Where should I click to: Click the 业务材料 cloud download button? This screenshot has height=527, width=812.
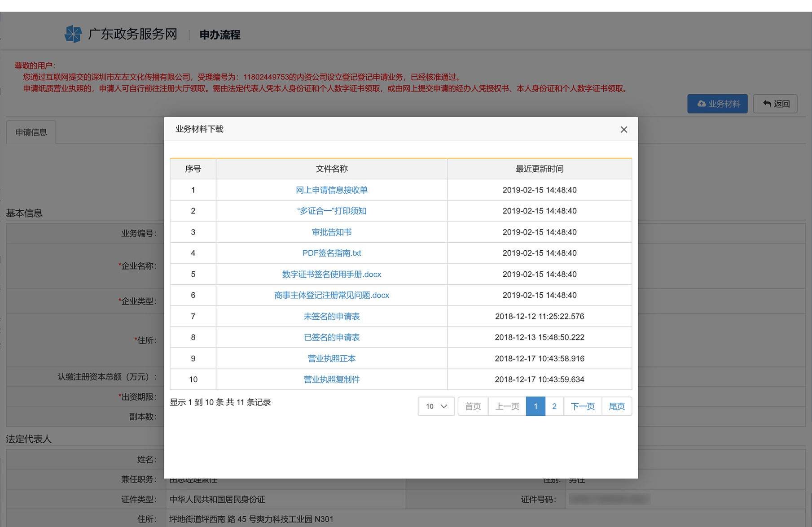(717, 104)
